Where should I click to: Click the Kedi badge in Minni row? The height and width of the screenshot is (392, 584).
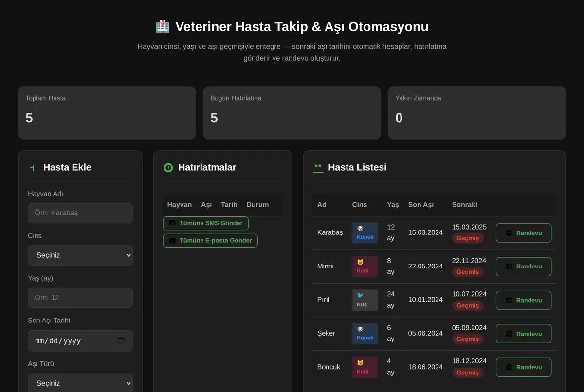tap(365, 267)
